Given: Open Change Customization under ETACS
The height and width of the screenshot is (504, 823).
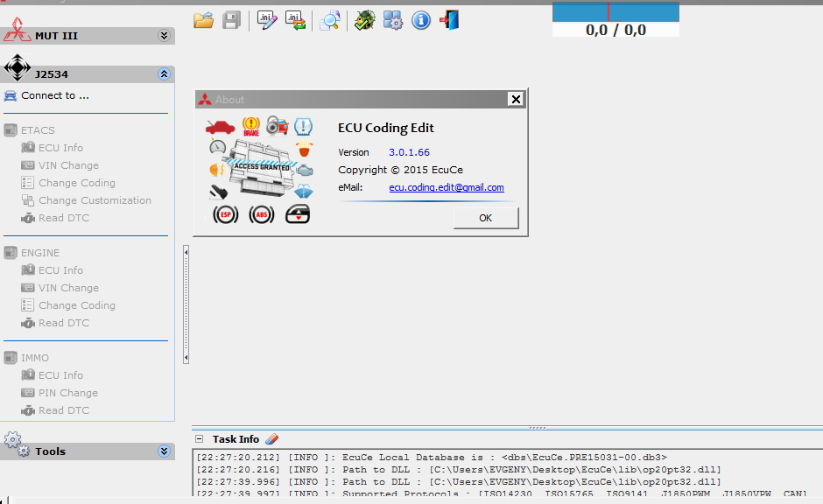Looking at the screenshot, I should coord(95,200).
